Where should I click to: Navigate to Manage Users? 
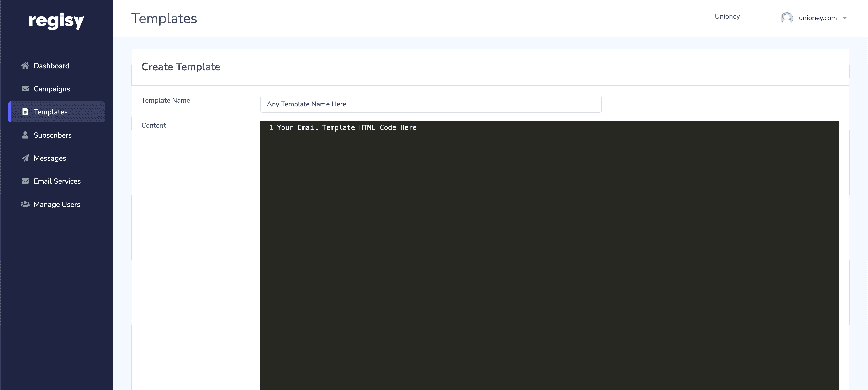click(57, 205)
